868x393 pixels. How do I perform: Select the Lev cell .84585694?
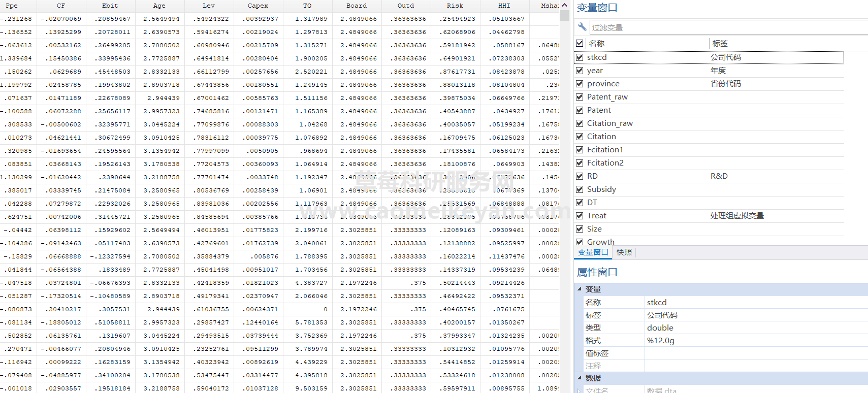pyautogui.click(x=209, y=217)
